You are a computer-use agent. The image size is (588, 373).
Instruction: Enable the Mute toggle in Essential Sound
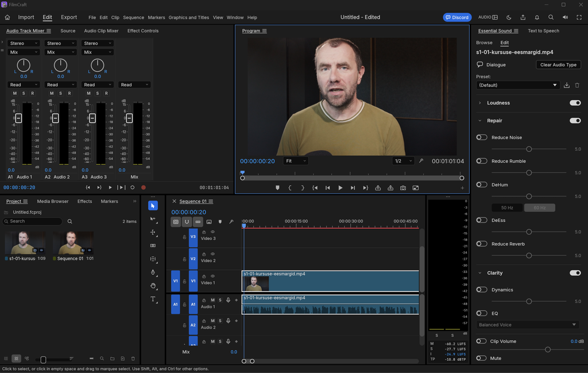tap(482, 358)
